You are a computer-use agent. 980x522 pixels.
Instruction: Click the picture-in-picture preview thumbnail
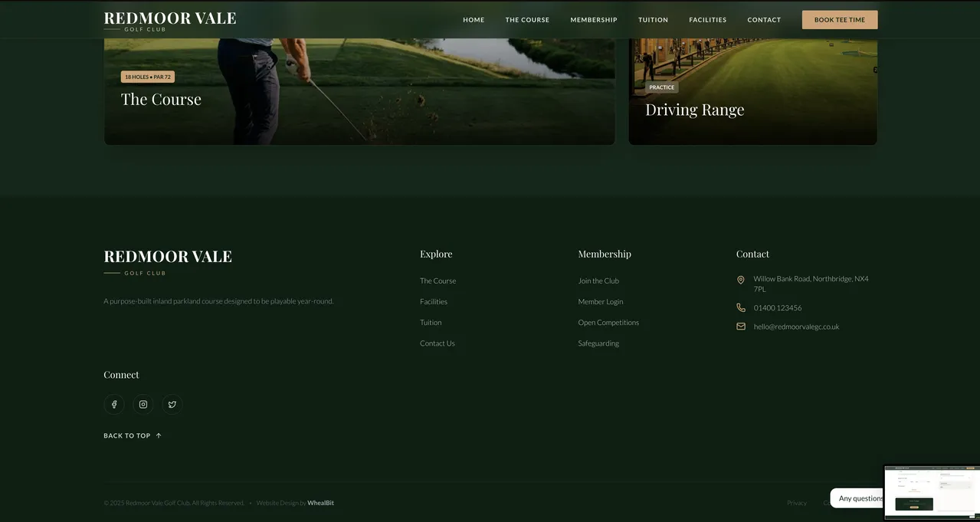932,492
